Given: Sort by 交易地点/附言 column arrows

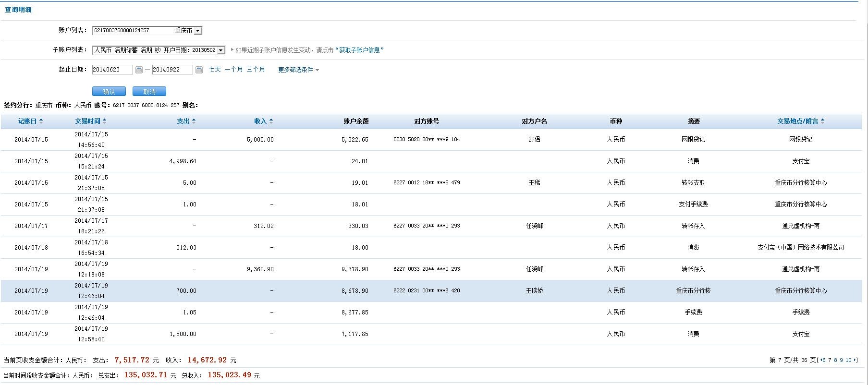Looking at the screenshot, I should tap(822, 121).
